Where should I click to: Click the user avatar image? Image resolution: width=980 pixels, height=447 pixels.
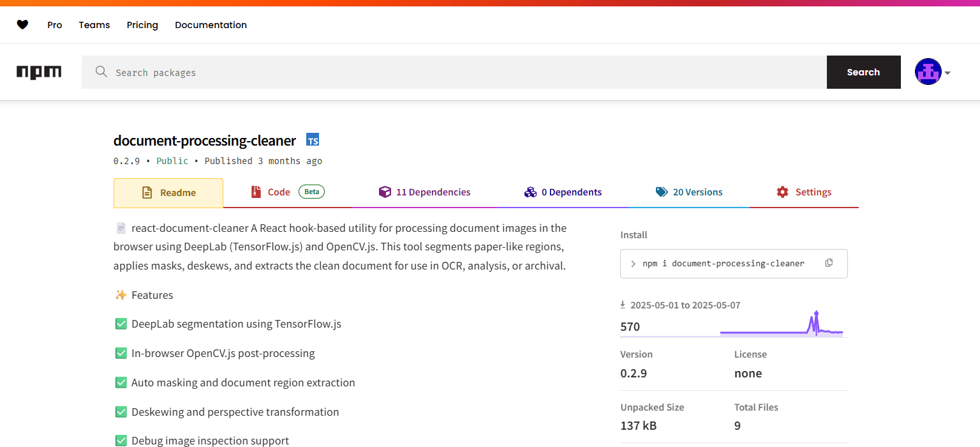[x=928, y=72]
